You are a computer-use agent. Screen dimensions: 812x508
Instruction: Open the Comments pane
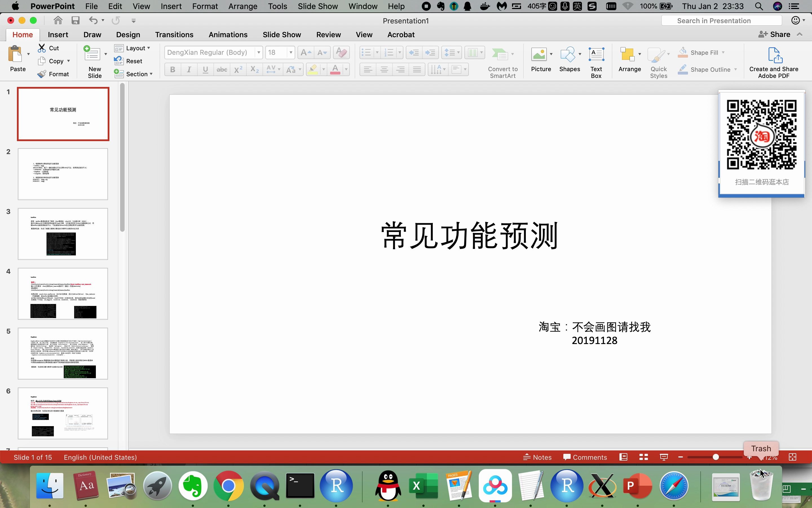585,457
